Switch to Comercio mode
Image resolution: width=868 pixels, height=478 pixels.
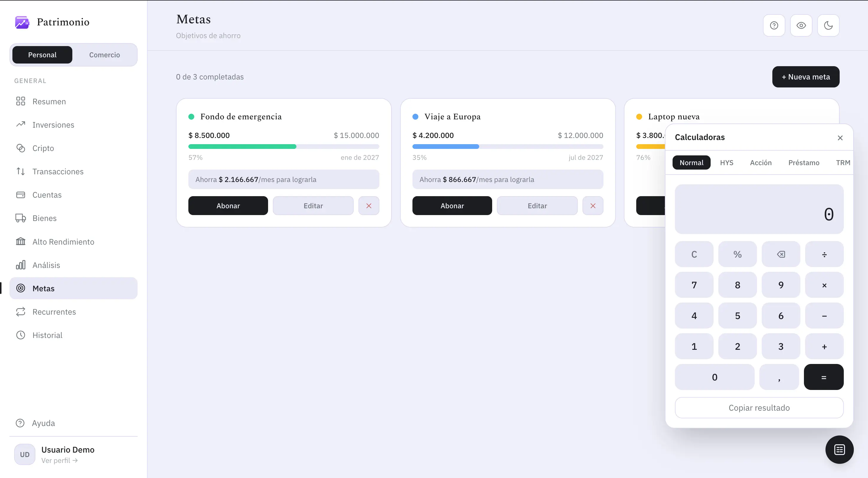pos(105,55)
